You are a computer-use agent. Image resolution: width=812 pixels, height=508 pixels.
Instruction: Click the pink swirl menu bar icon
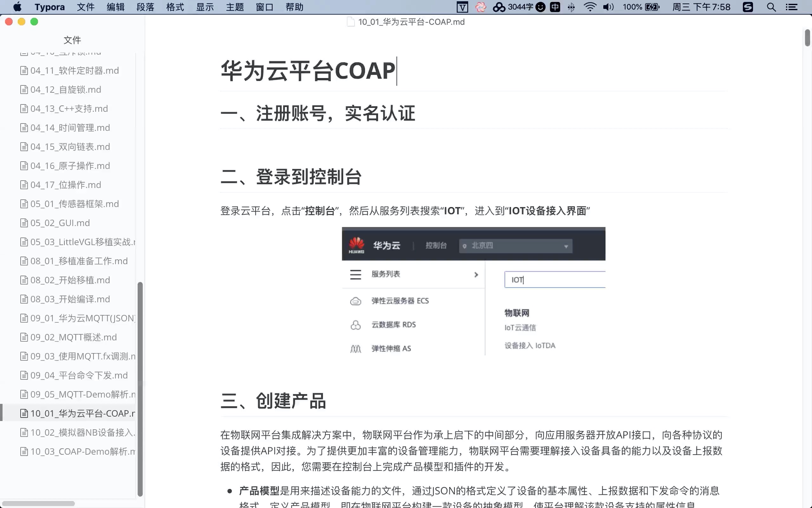[x=481, y=7]
